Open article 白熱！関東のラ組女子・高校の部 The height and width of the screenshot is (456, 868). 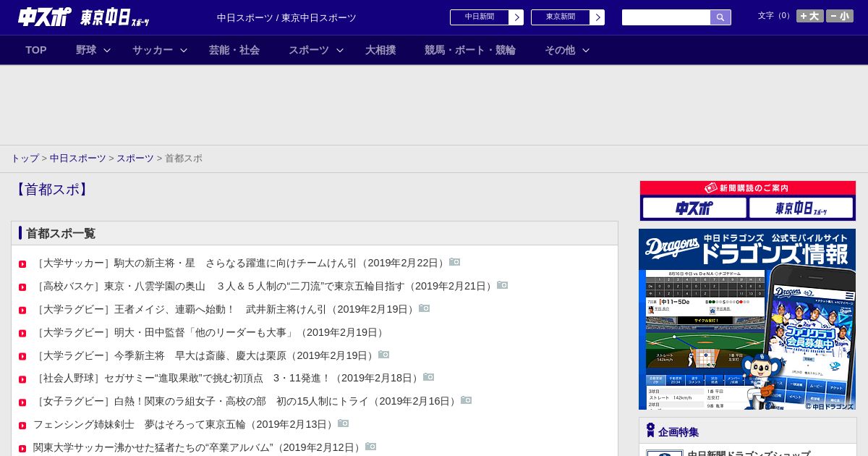click(x=246, y=402)
